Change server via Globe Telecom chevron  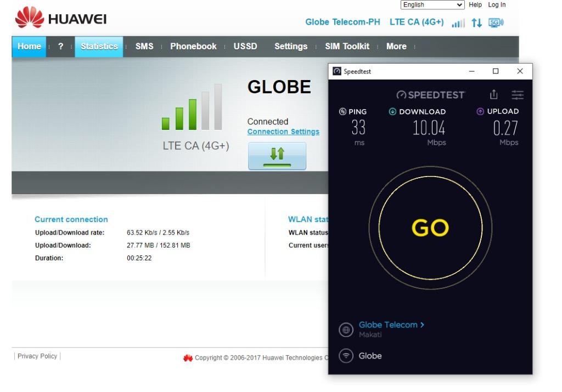pos(421,325)
